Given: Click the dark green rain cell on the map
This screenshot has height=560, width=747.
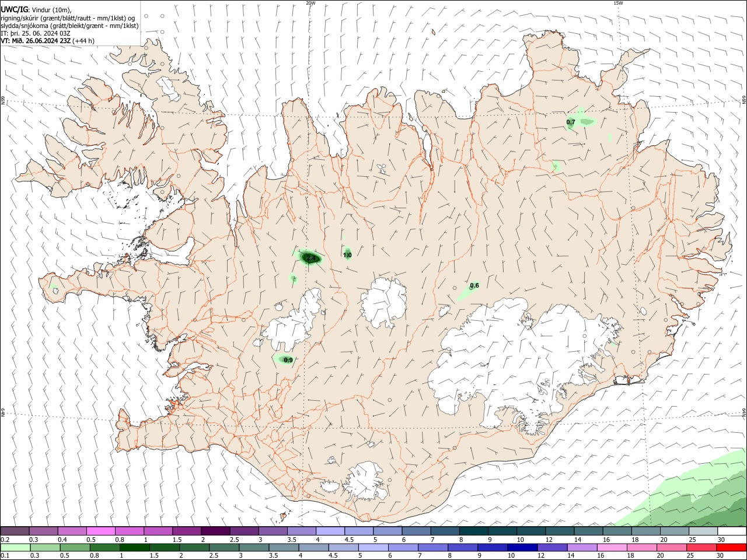Looking at the screenshot, I should coord(310,257).
